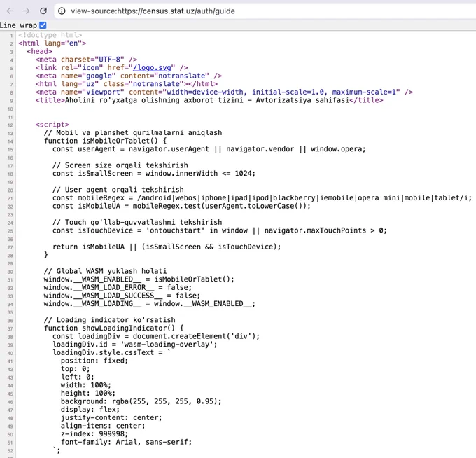Click 'z-index: 999998;' line
Viewport: 476px width, 458px height.
pos(94,434)
